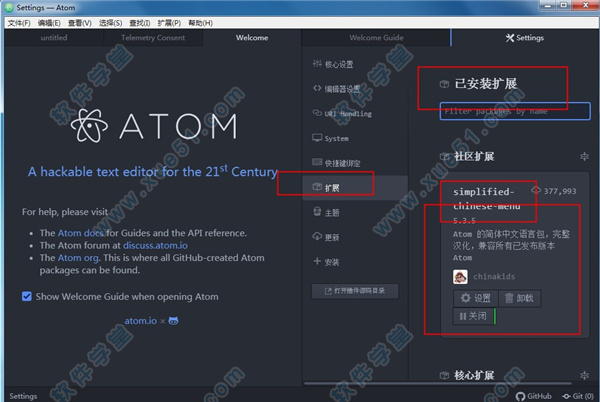
Task: Click the horizontal scrollbar under settings panel
Action: pyautogui.click(x=438, y=382)
